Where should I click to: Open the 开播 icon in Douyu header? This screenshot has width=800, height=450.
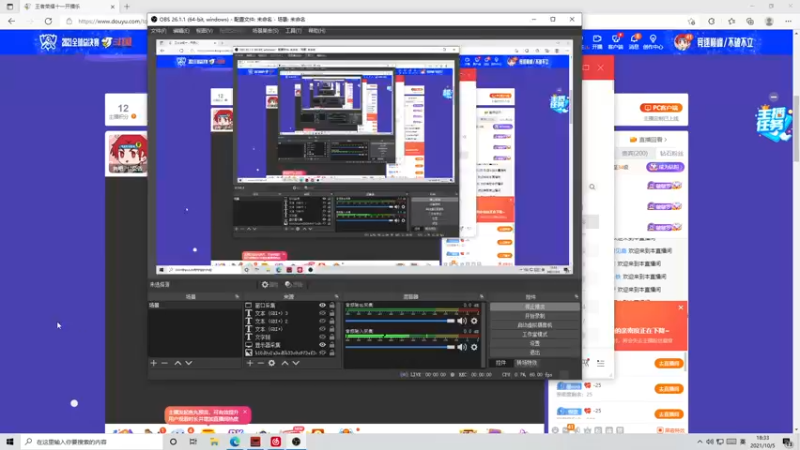[596, 42]
